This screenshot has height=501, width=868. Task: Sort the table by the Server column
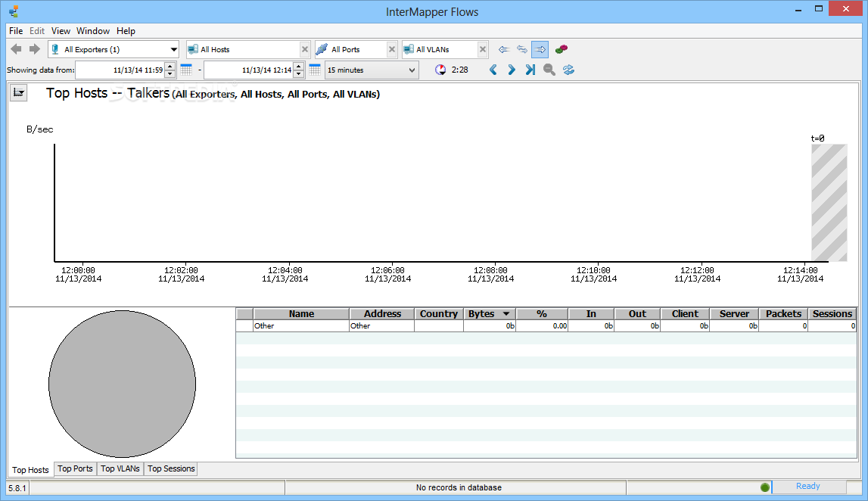pyautogui.click(x=734, y=314)
